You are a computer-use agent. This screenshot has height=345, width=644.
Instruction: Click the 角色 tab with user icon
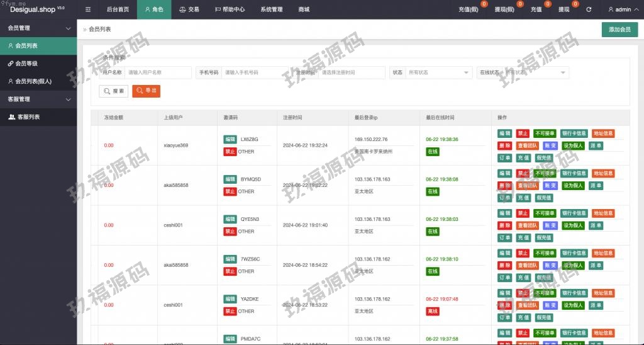coord(154,9)
